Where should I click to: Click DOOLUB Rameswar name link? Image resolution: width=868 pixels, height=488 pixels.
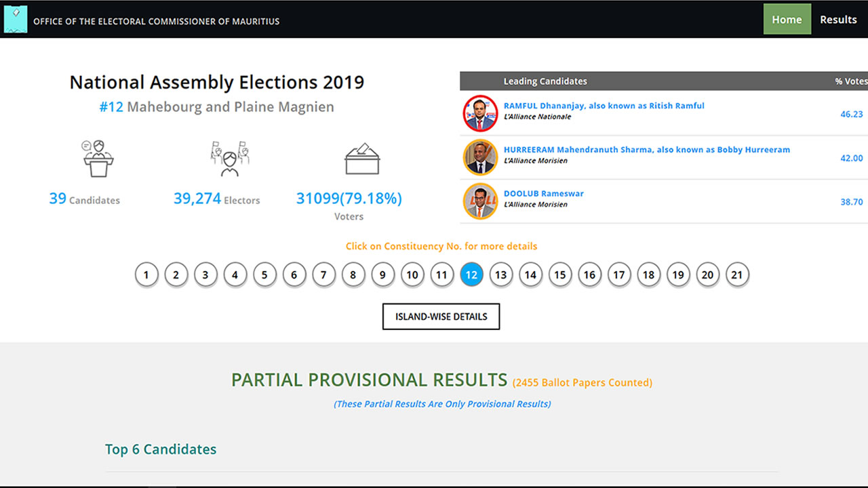pos(543,194)
